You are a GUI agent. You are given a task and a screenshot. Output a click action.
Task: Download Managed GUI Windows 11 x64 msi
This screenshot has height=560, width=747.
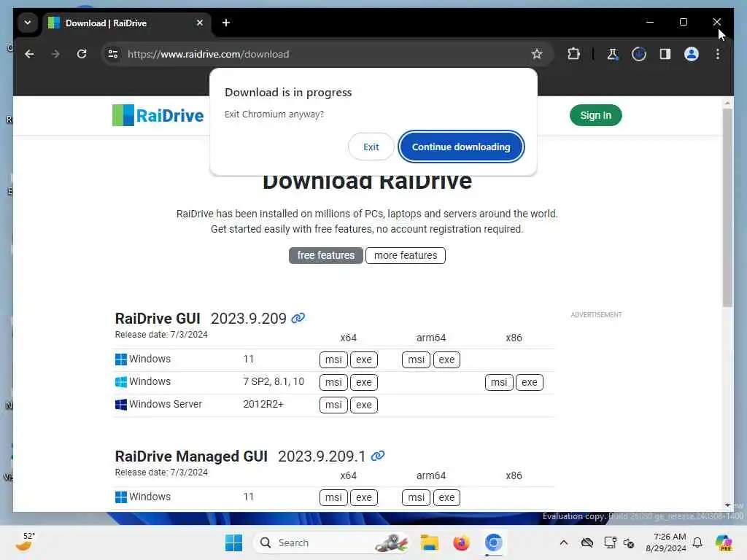coord(333,497)
